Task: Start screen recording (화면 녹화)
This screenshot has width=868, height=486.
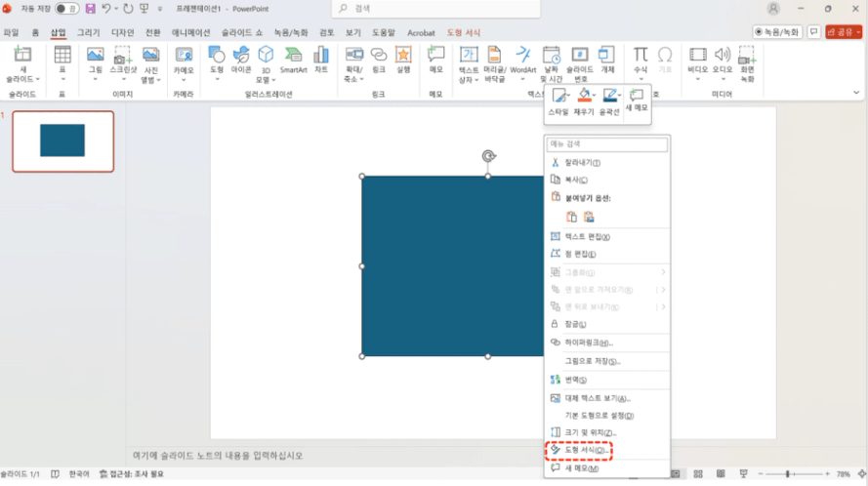Action: click(x=747, y=64)
